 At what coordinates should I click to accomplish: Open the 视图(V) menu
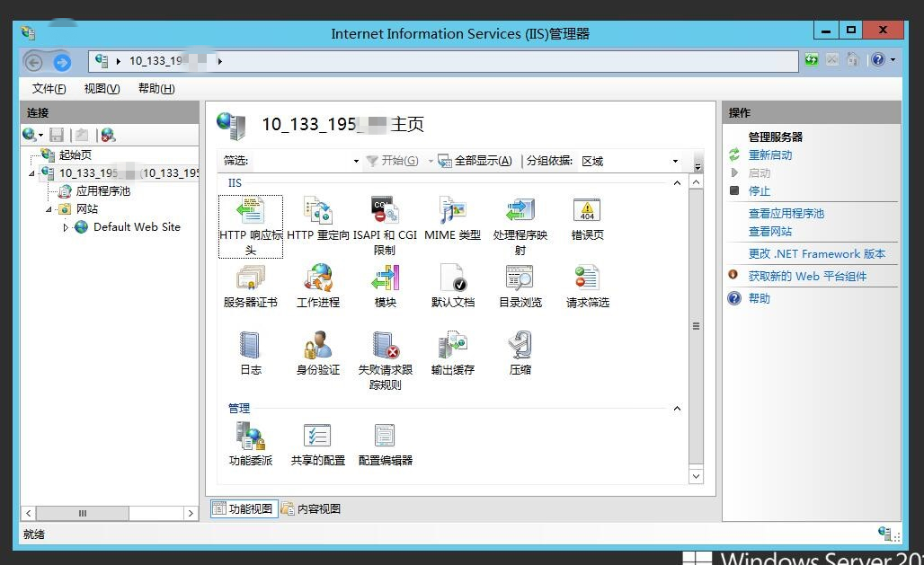tap(102, 88)
